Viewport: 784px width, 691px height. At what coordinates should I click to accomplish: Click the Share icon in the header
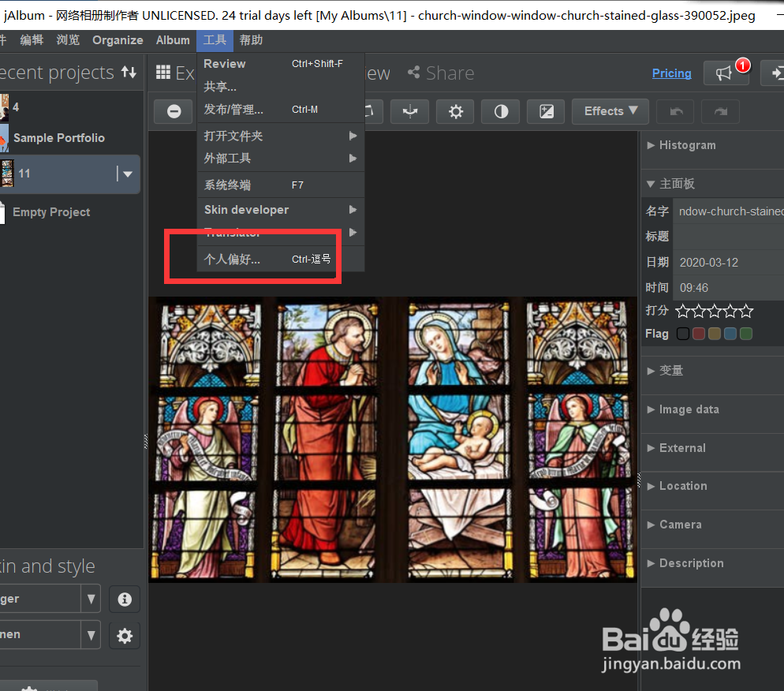tap(413, 73)
